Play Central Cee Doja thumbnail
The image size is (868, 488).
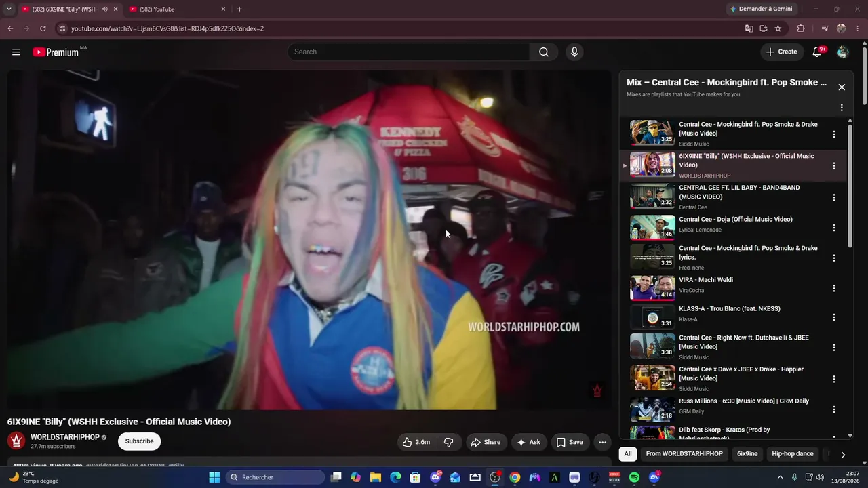click(x=652, y=228)
